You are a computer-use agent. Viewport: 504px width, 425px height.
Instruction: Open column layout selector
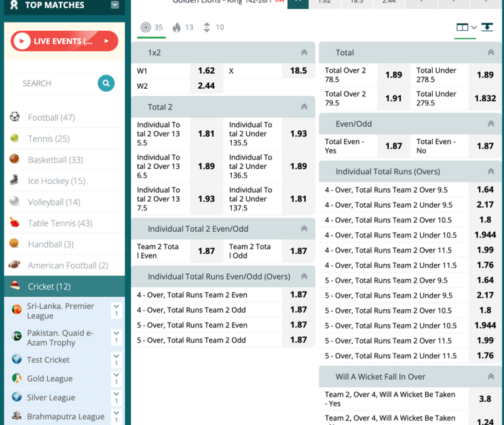[x=466, y=27]
